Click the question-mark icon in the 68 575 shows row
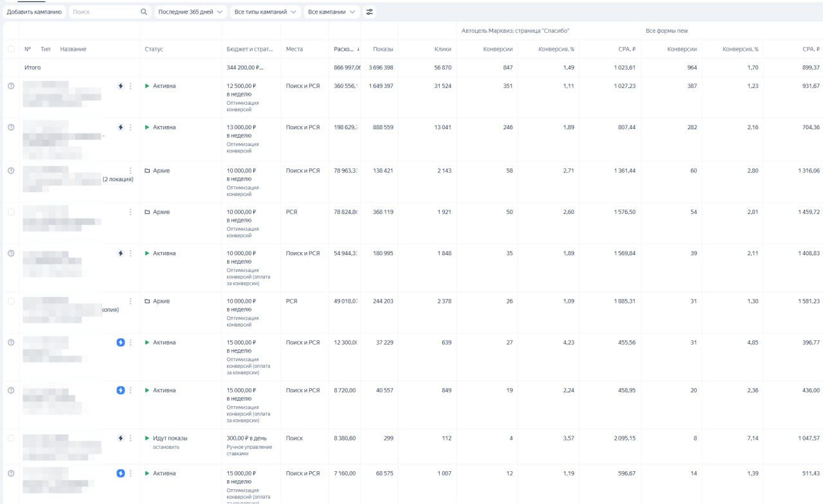This screenshot has height=504, width=823. tap(11, 473)
